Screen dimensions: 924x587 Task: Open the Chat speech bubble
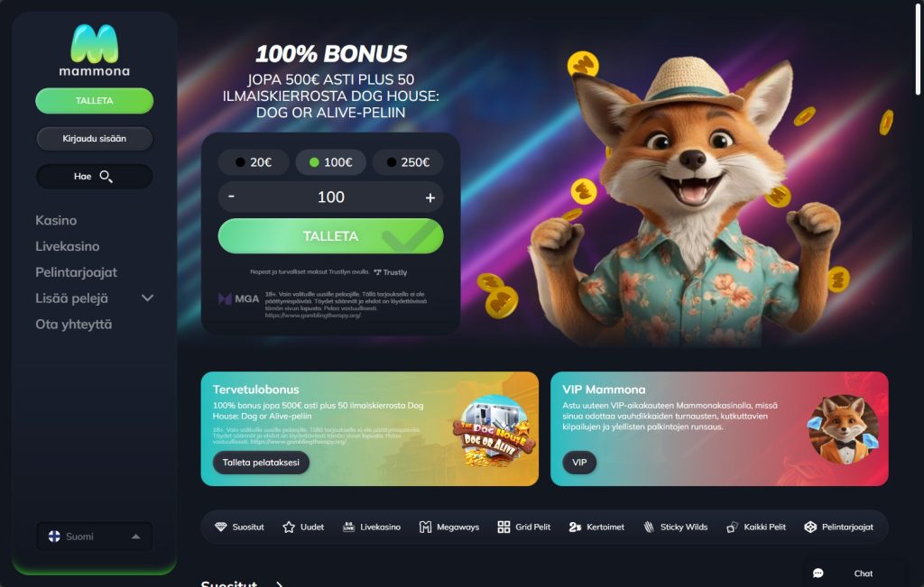pyautogui.click(x=818, y=573)
